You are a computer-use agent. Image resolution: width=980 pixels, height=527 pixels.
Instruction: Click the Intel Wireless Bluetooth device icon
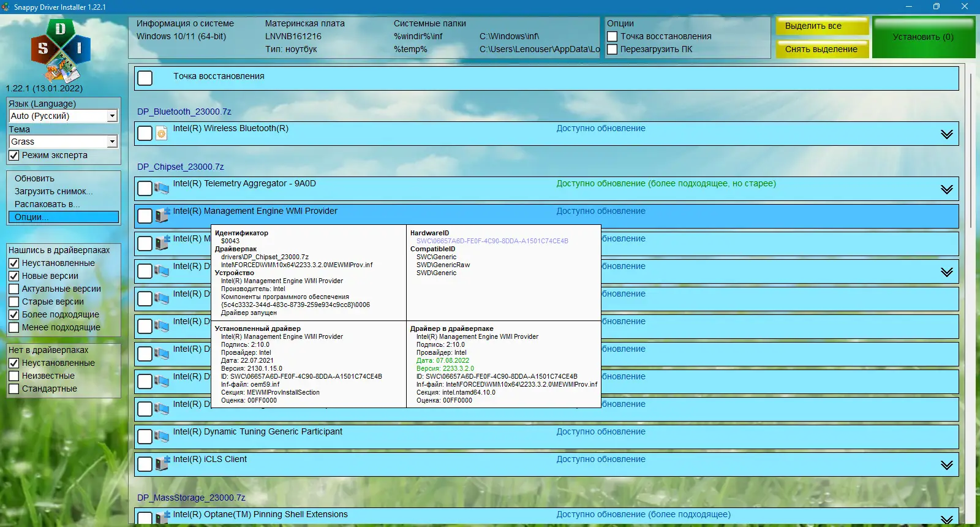(x=162, y=133)
